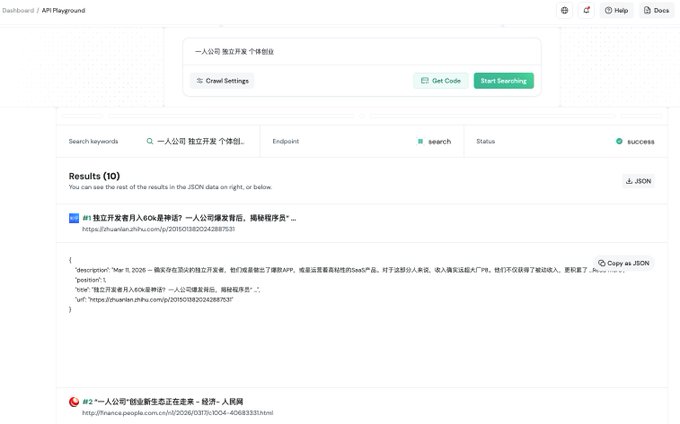Open the notifications bell icon
Screen dimensions: 680x424
click(x=586, y=10)
